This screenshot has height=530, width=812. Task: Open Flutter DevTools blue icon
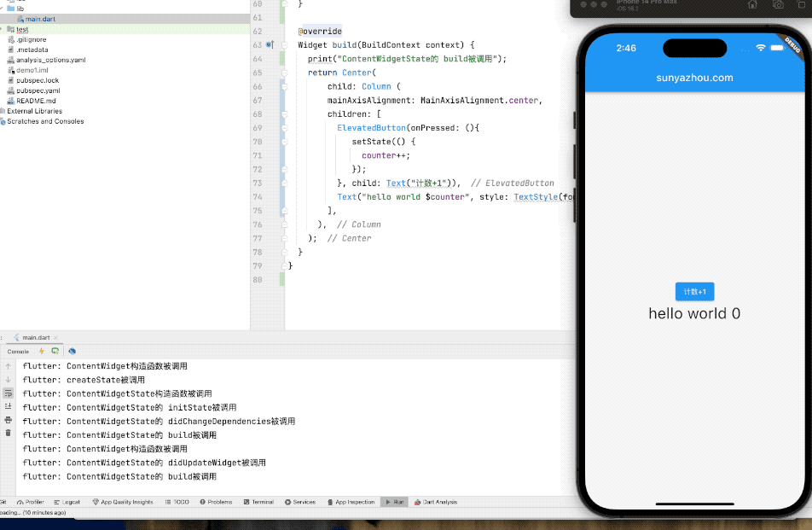click(x=72, y=351)
